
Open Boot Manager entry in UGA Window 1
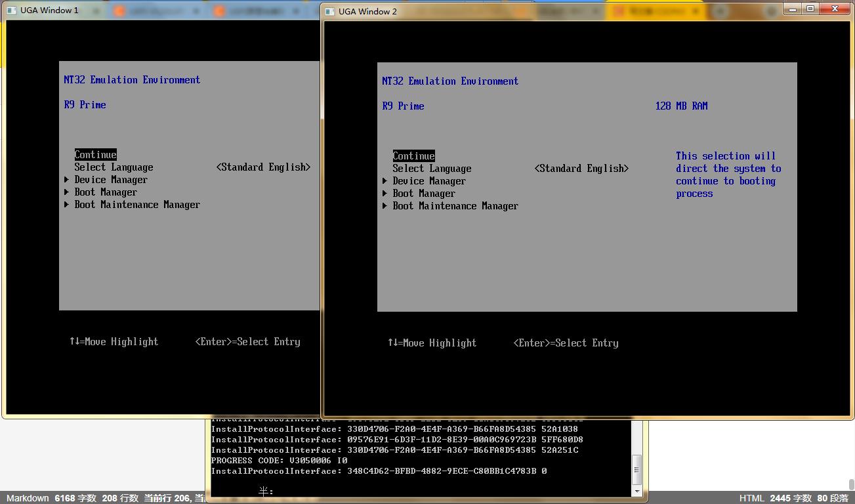[106, 192]
